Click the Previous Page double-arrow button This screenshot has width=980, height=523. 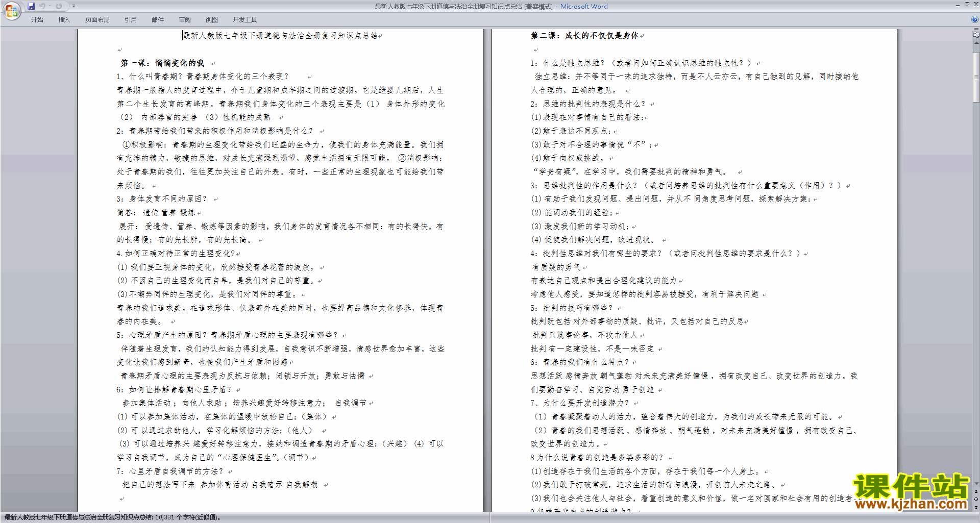pos(976,492)
